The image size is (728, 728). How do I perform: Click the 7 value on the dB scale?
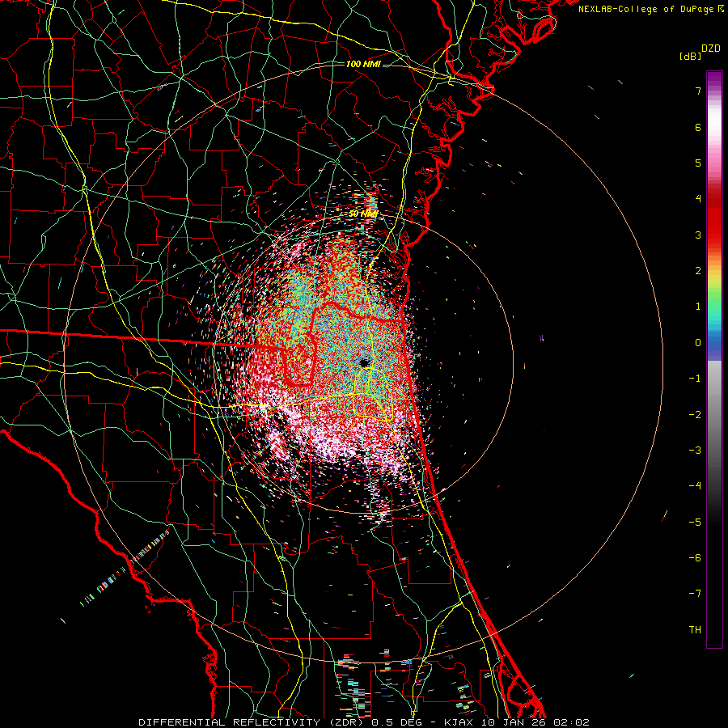(x=698, y=91)
